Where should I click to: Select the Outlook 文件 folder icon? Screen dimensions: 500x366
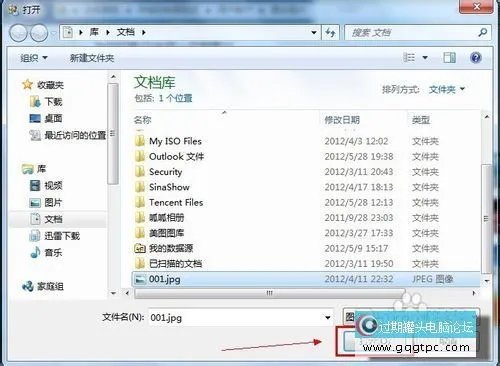tap(140, 156)
